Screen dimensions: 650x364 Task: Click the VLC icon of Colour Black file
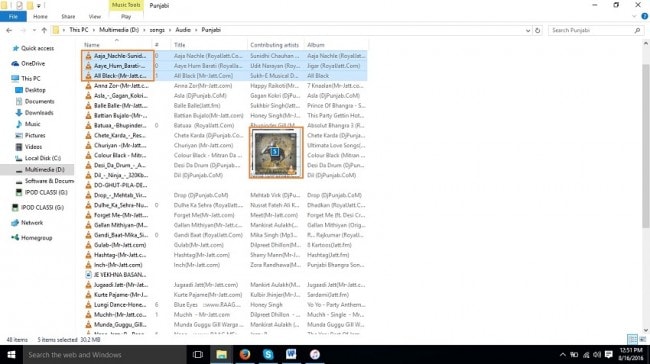click(88, 155)
